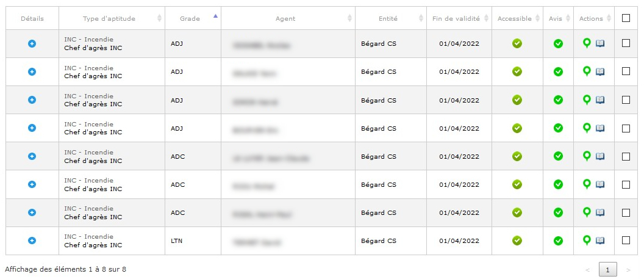Sort the table by the Grade column
644x279 pixels.
pyautogui.click(x=193, y=18)
